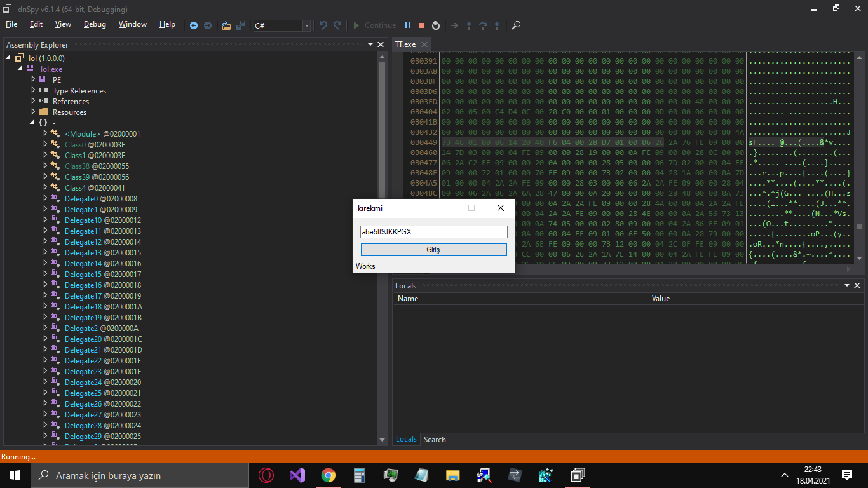Expand the Class0 @0200003E node

pyautogui.click(x=45, y=144)
